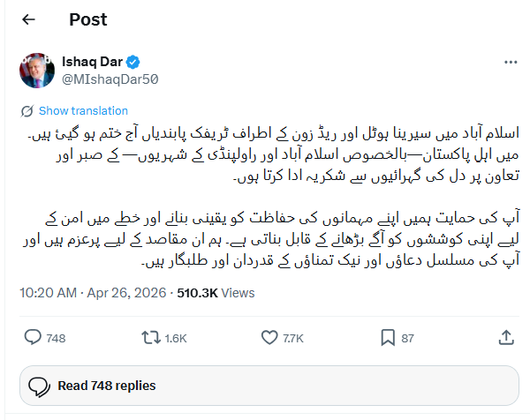Repost this post using the repost icon
530x420 pixels.
[x=150, y=337]
